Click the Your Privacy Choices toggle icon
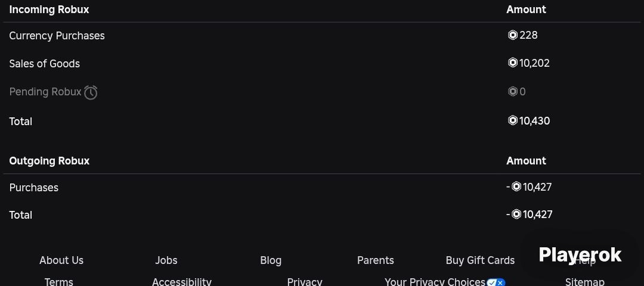 tap(496, 282)
